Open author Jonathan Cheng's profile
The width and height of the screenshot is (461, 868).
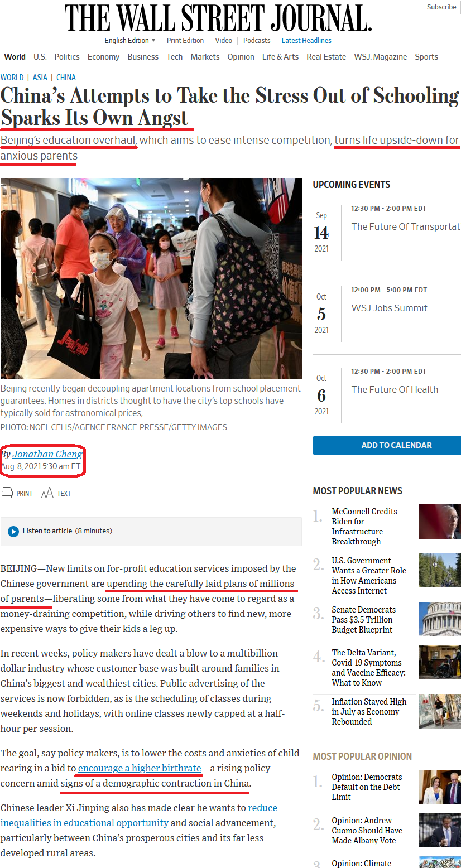(x=47, y=454)
